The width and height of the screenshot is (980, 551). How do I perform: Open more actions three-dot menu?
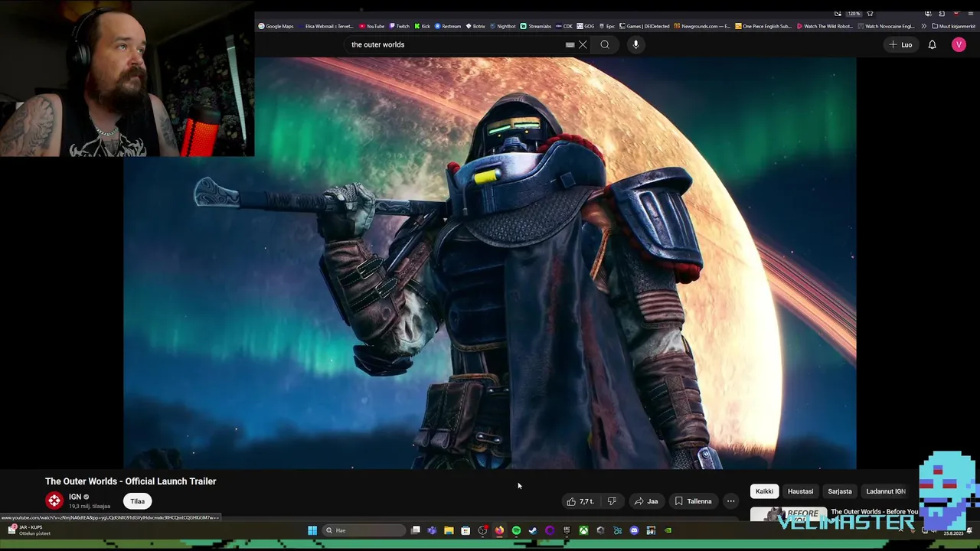click(730, 501)
